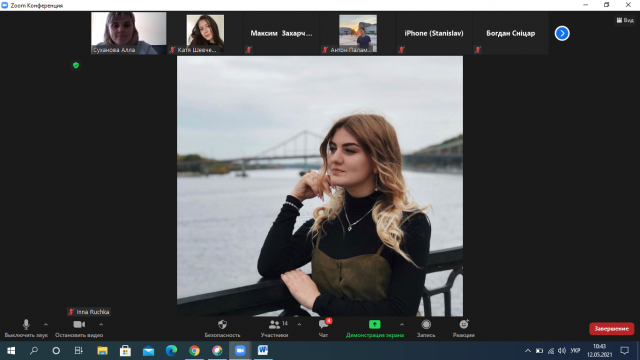Viewport: 640px width, 360px height.
Task: Select the Катя Шевченко participant thumbnail
Action: coord(205,33)
